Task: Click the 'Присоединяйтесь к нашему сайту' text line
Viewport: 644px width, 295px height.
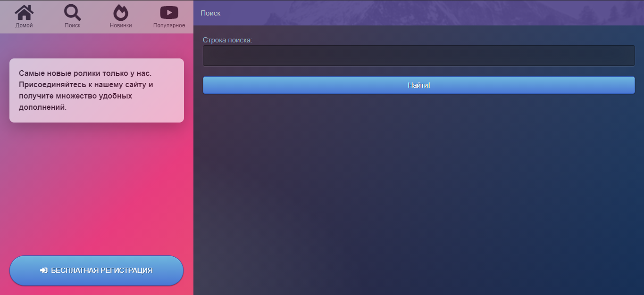Action: [x=86, y=85]
